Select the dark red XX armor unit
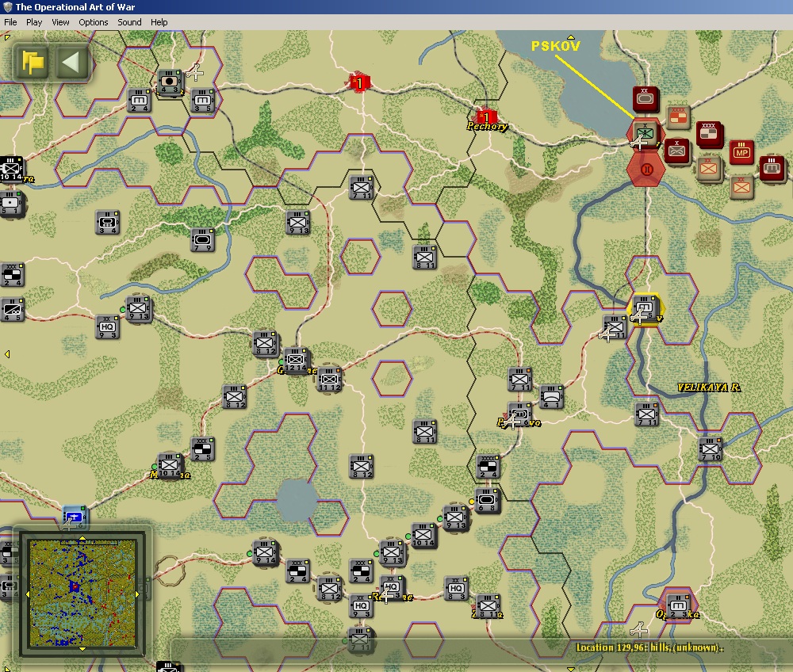The width and height of the screenshot is (793, 672). click(x=645, y=98)
